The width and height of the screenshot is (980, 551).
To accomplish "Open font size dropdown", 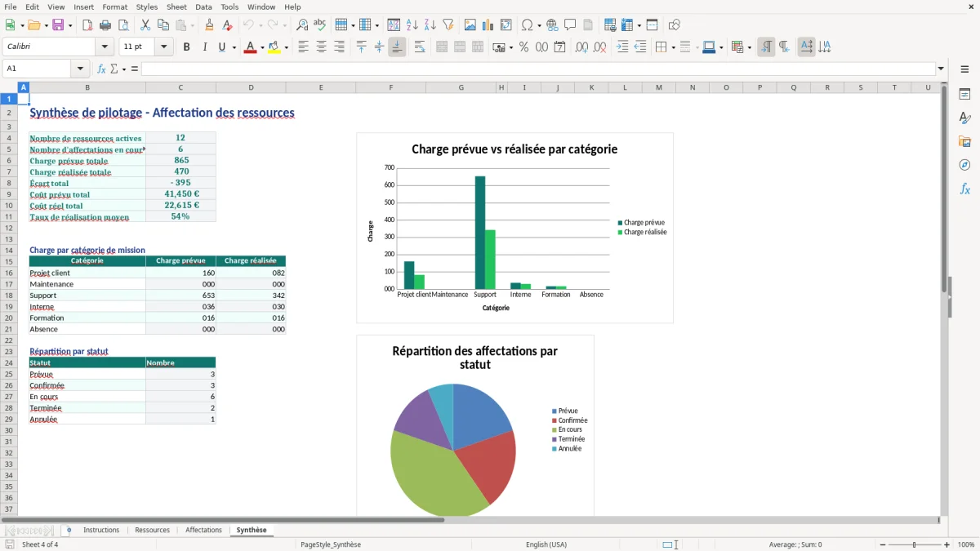I will [164, 47].
